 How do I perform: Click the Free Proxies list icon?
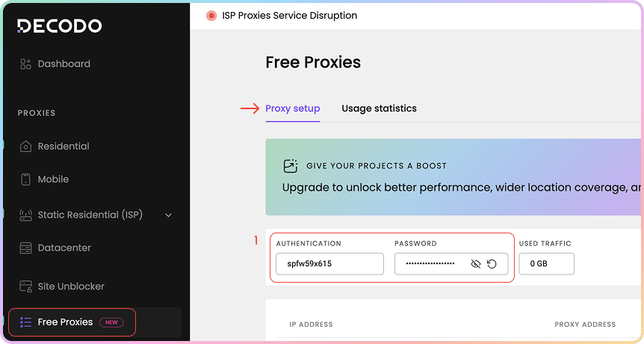tap(25, 322)
